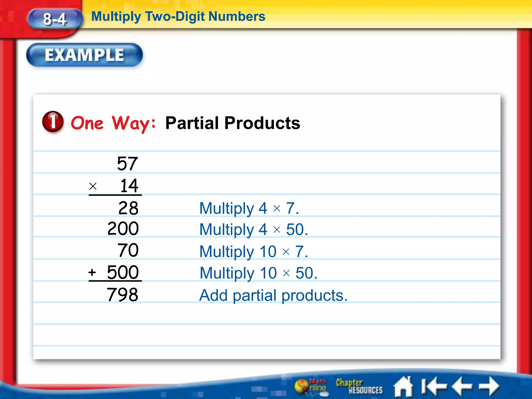Screen dimensions: 532x399
Task: Click the multiplication sign beside 14
Action: pos(93,186)
